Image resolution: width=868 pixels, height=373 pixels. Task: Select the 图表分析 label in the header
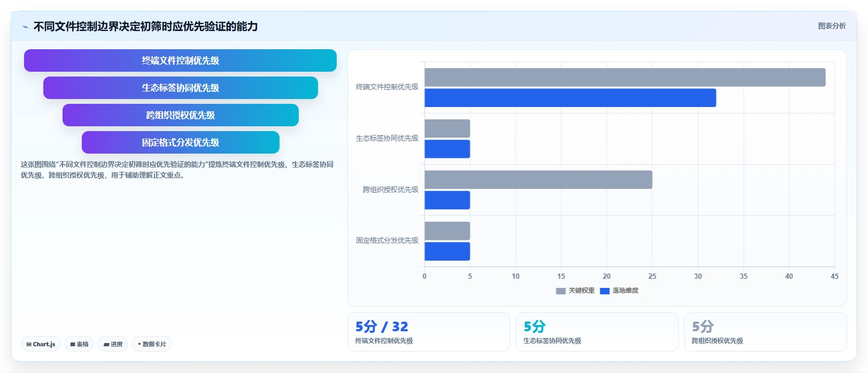(832, 26)
